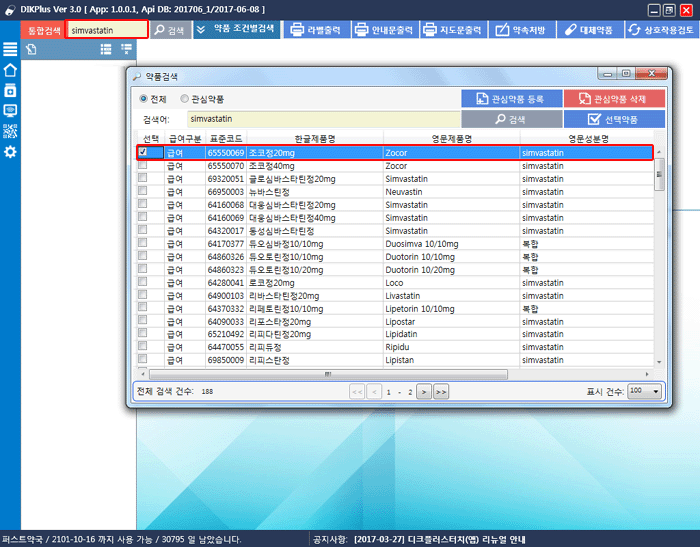Click the Lipidatin cell
This screenshot has height=547, width=700.
click(451, 334)
